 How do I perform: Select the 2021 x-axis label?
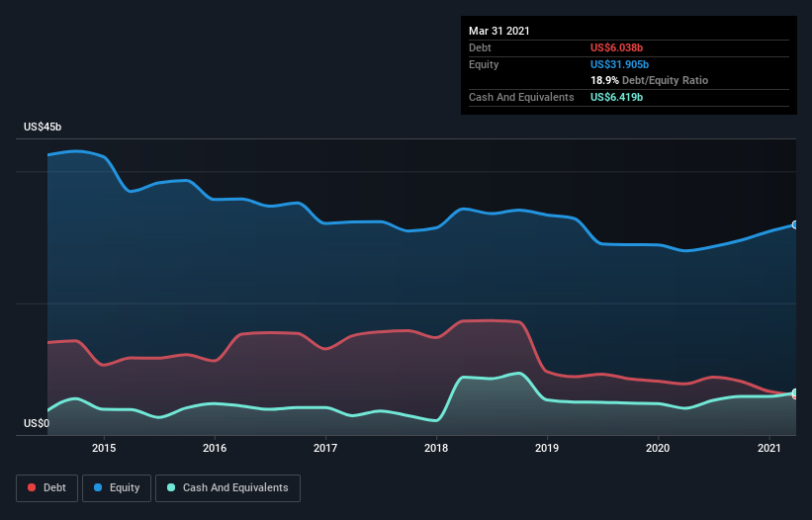click(769, 448)
